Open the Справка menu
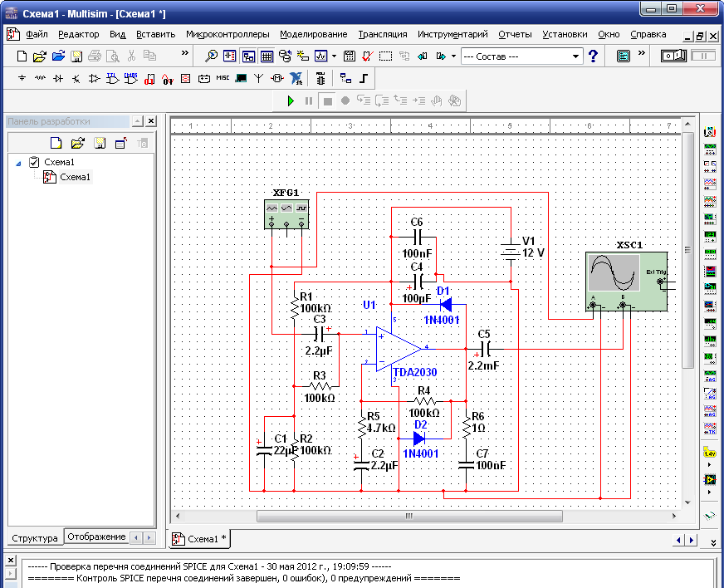724x588 pixels. pos(648,34)
